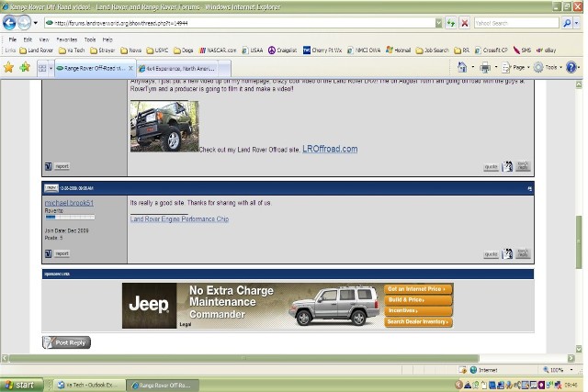Open the Land Rover Engine Performance Chip link
Screen dimensions: 588x392
(180, 218)
